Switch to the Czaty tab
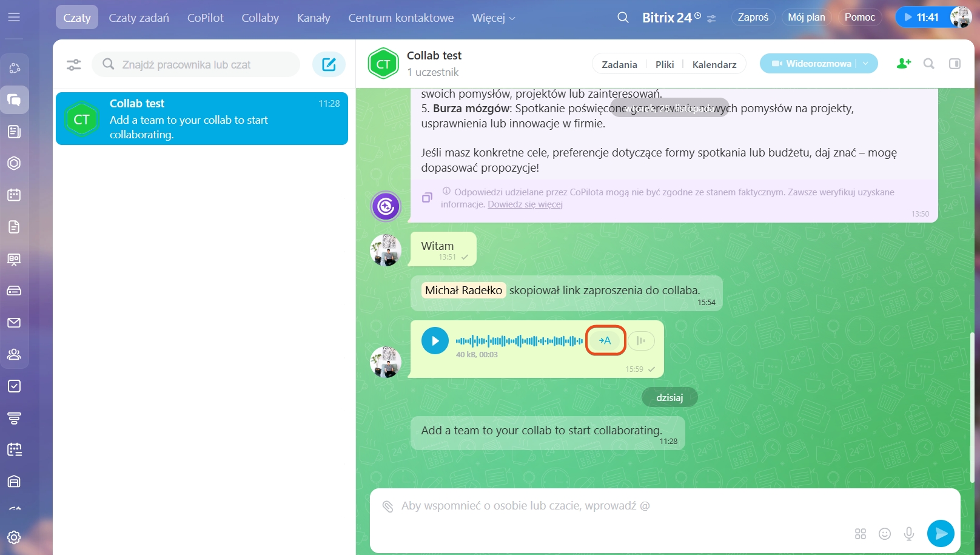 tap(77, 18)
